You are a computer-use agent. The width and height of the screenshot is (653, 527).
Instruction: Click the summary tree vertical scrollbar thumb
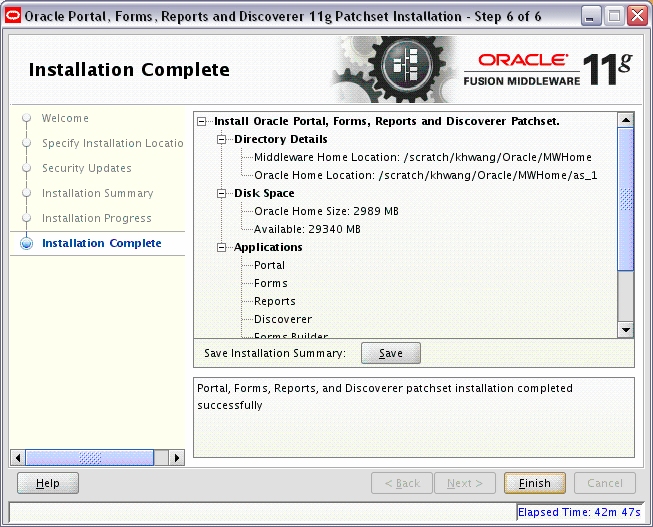point(626,199)
